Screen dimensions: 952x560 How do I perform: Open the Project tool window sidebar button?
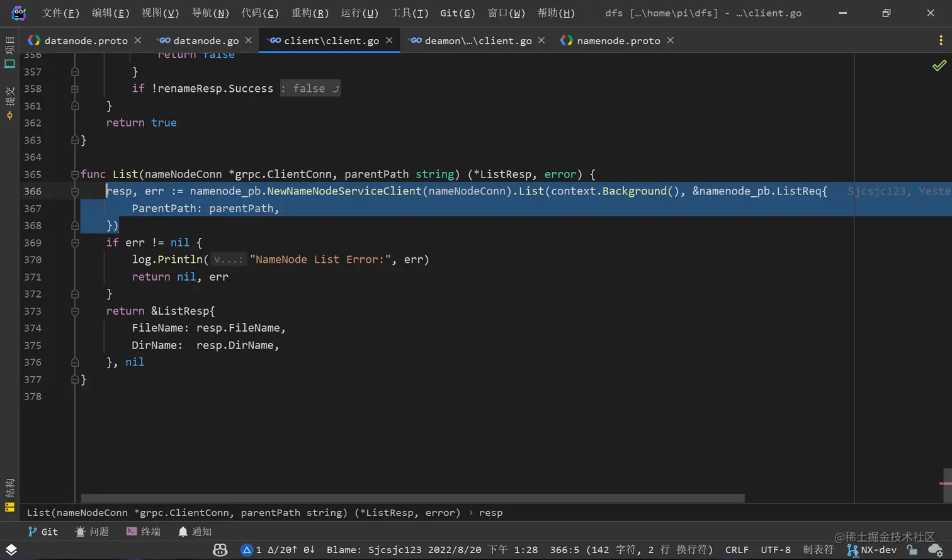coord(9,53)
